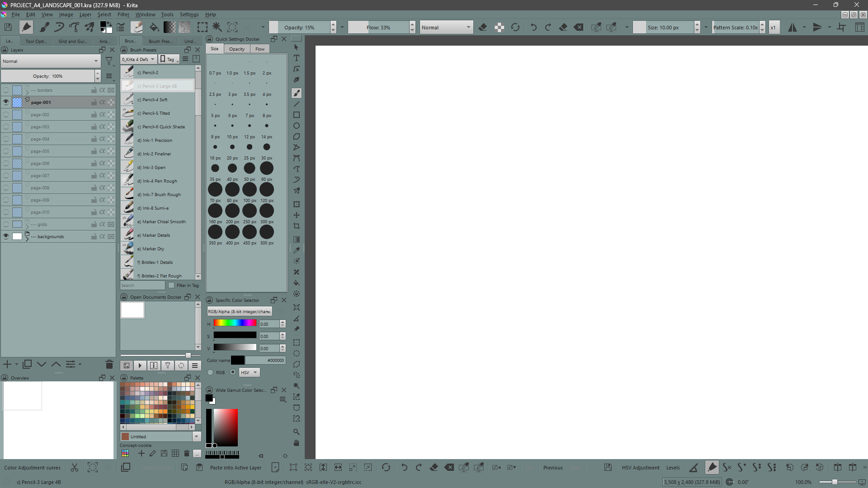
Task: Open the layer blending mode Normal dropdown
Action: click(x=50, y=61)
